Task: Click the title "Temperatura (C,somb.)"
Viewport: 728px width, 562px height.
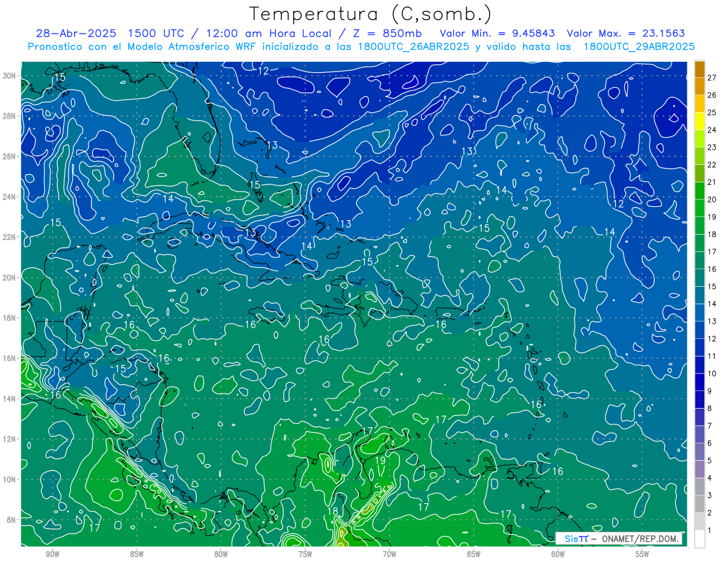Action: click(x=371, y=14)
